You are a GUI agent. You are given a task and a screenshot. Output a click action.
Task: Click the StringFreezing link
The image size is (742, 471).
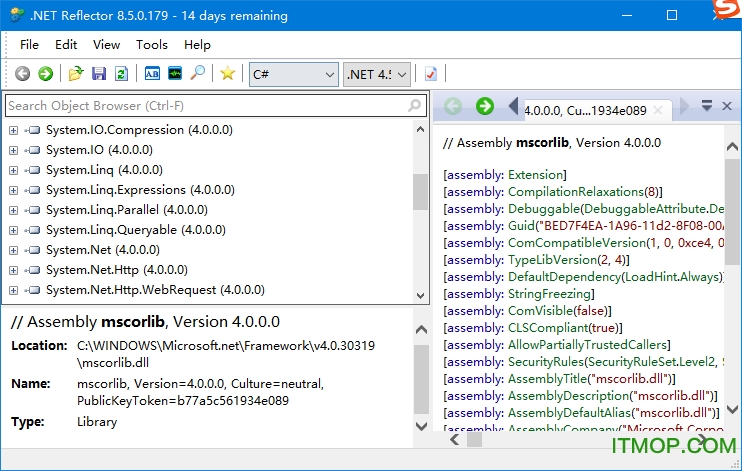[549, 294]
